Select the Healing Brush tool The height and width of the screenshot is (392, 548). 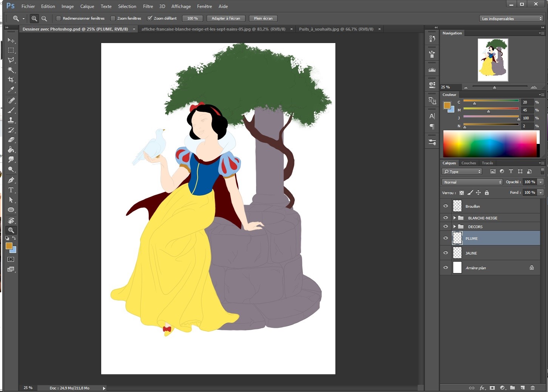[11, 100]
